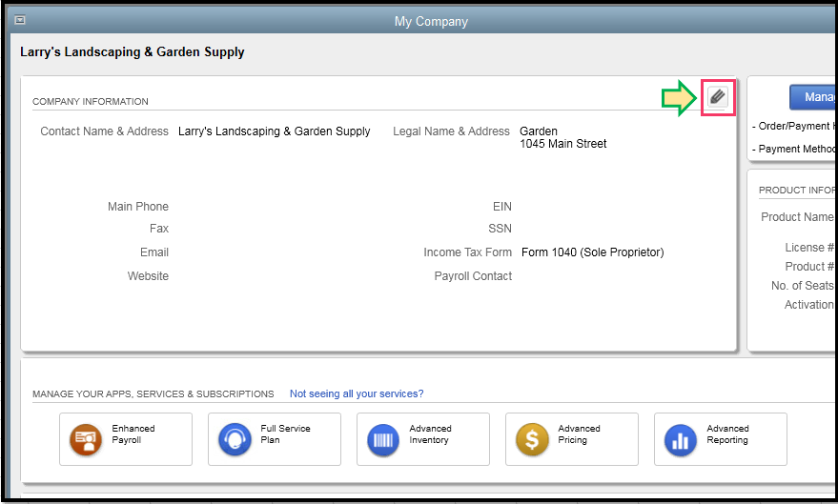838x504 pixels.
Task: Select the Advanced Reporting label
Action: coord(727,434)
